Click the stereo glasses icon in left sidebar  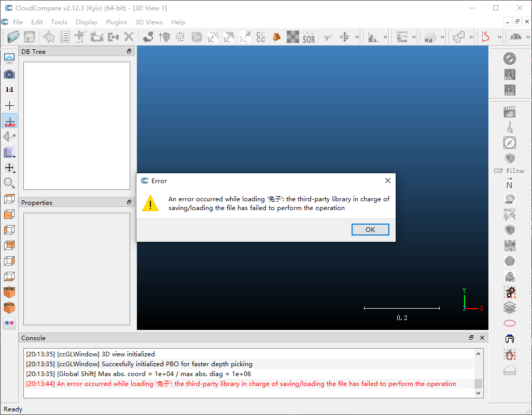pos(9,323)
